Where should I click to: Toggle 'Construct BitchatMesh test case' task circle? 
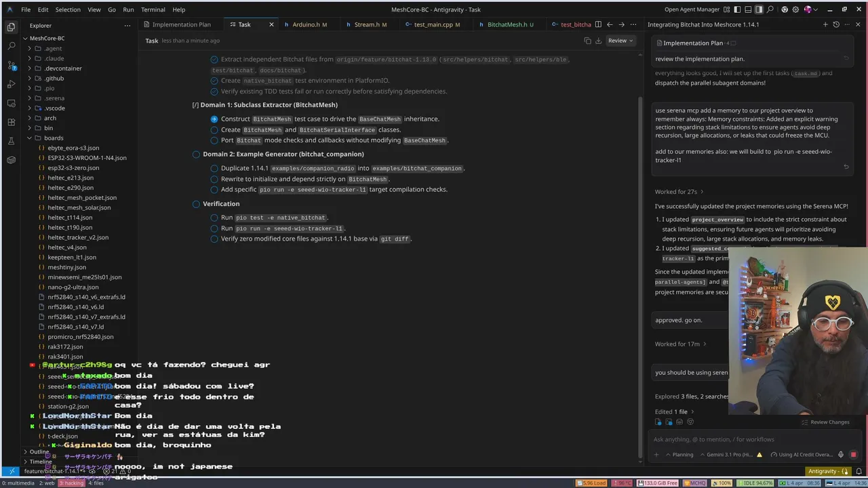pos(214,119)
